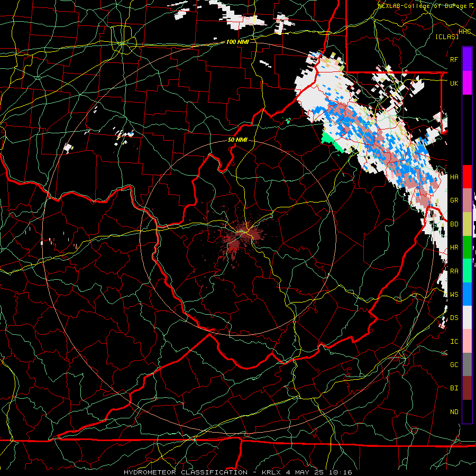Click the 'KRLX' station identifier text
This screenshot has height=476, width=476.
(271, 472)
